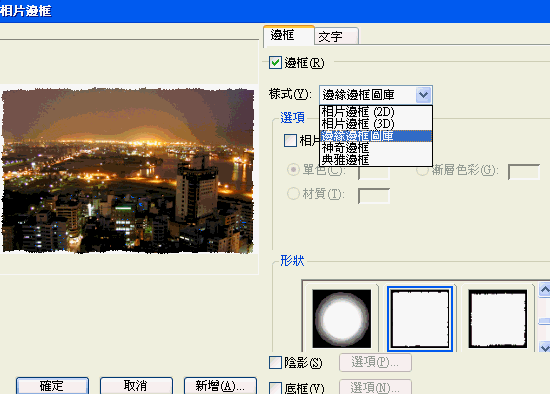This screenshot has width=550, height=394.
Task: Select the highlighted thin-edge square frame shape
Action: (420, 319)
